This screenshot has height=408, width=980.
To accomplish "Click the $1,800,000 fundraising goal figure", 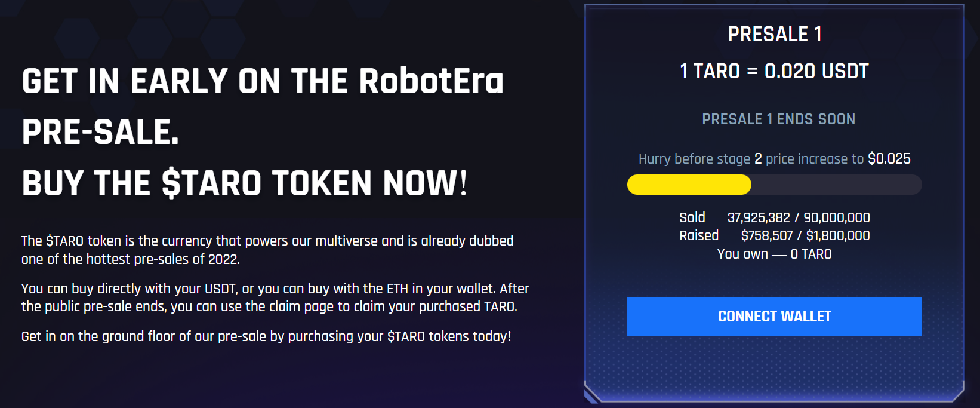I will [838, 235].
